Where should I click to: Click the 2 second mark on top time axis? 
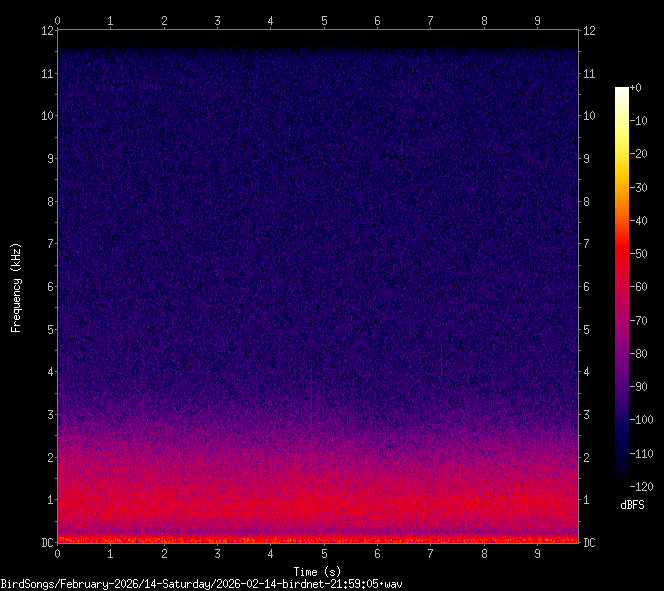(164, 19)
